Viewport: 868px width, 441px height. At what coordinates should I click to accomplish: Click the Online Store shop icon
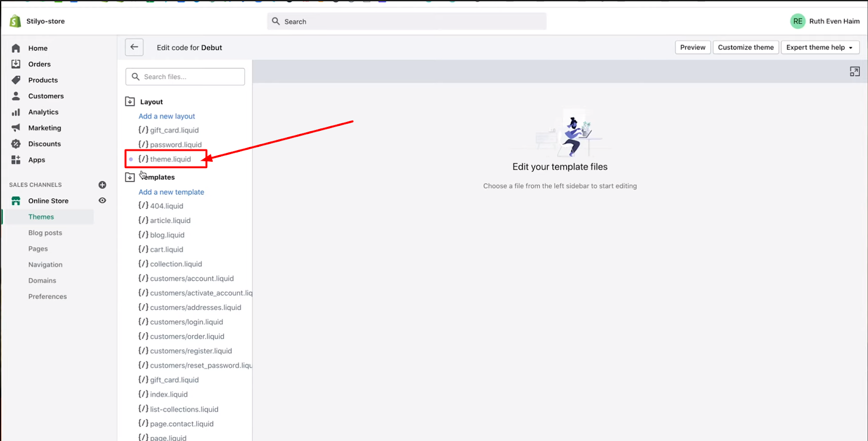tap(16, 201)
